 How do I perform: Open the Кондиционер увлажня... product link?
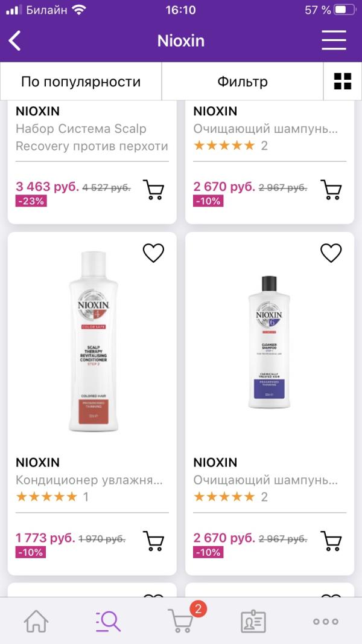pos(89,480)
